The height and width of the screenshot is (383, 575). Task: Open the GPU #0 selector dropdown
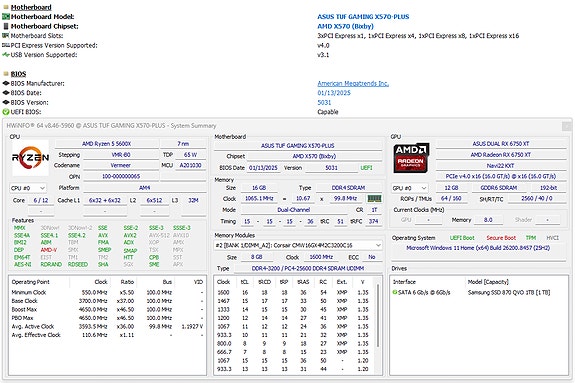[x=409, y=188]
